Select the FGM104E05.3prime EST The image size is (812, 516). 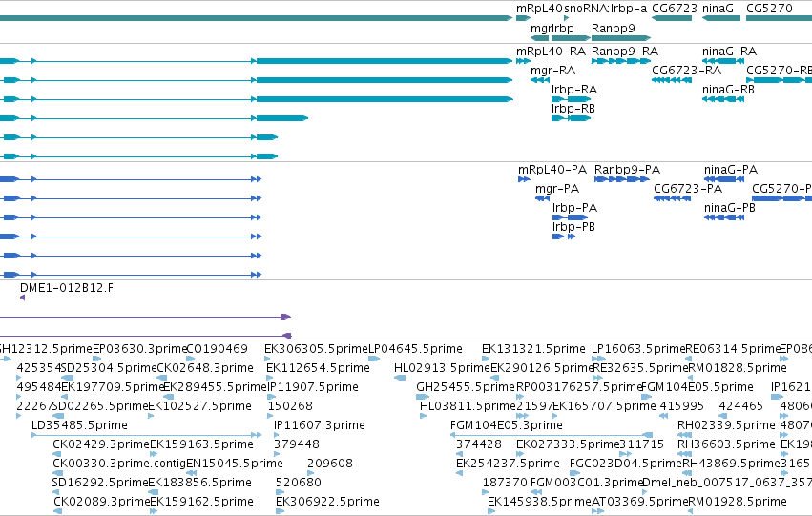click(x=551, y=435)
